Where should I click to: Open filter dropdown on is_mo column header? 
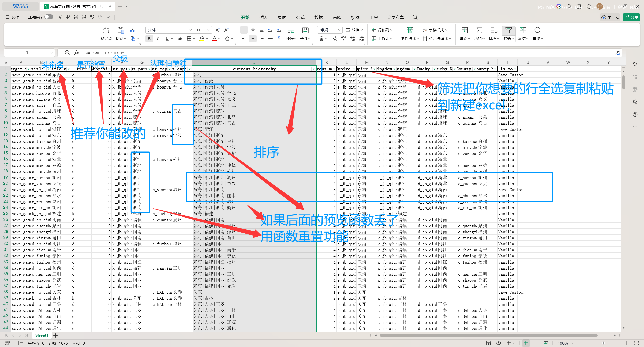[x=515, y=69]
